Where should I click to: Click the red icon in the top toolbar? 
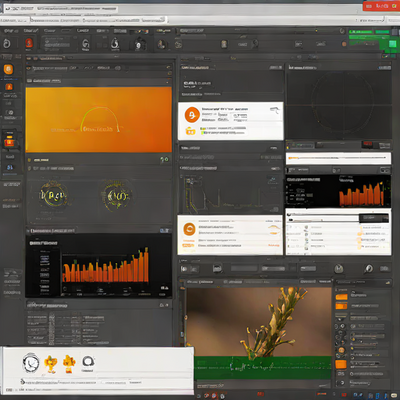tap(29, 43)
